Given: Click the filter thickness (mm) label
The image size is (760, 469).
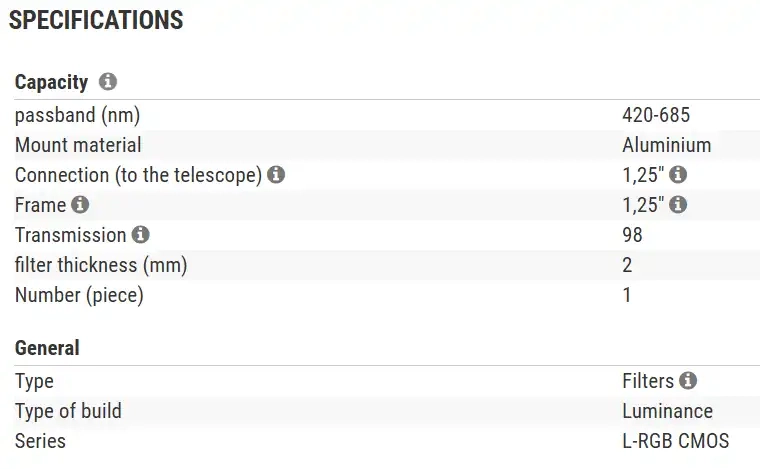Looking at the screenshot, I should (x=101, y=265).
